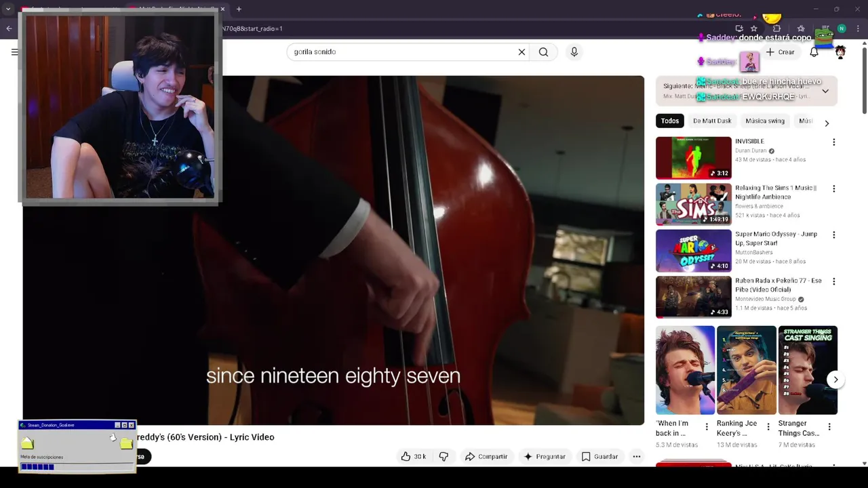The height and width of the screenshot is (488, 868).
Task: Open more actions ellipsis under video
Action: tap(636, 456)
